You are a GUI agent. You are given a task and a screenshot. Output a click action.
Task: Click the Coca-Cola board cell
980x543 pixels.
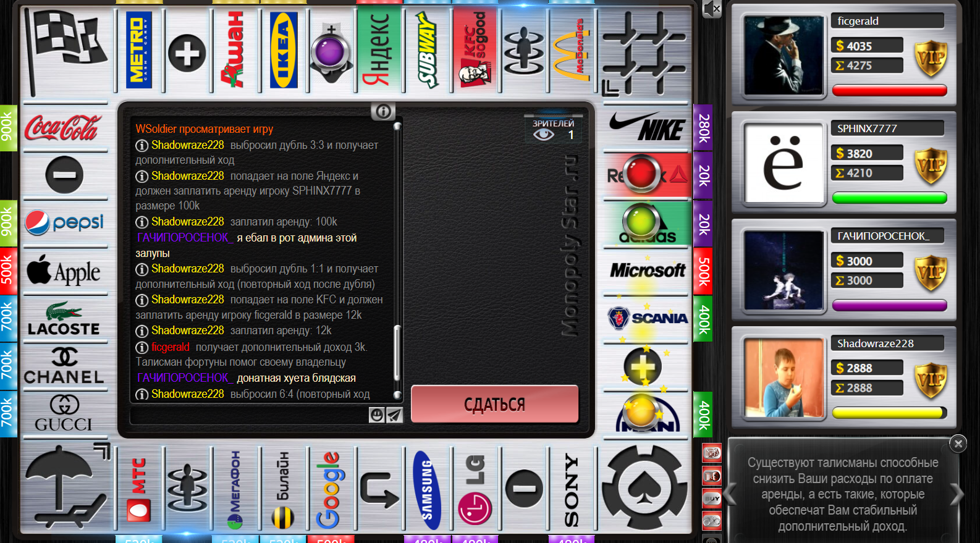pos(65,128)
